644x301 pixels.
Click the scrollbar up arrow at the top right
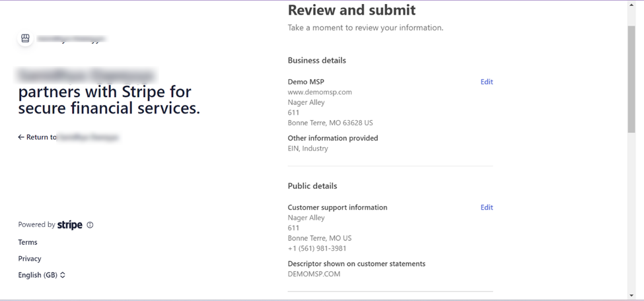coord(631,5)
